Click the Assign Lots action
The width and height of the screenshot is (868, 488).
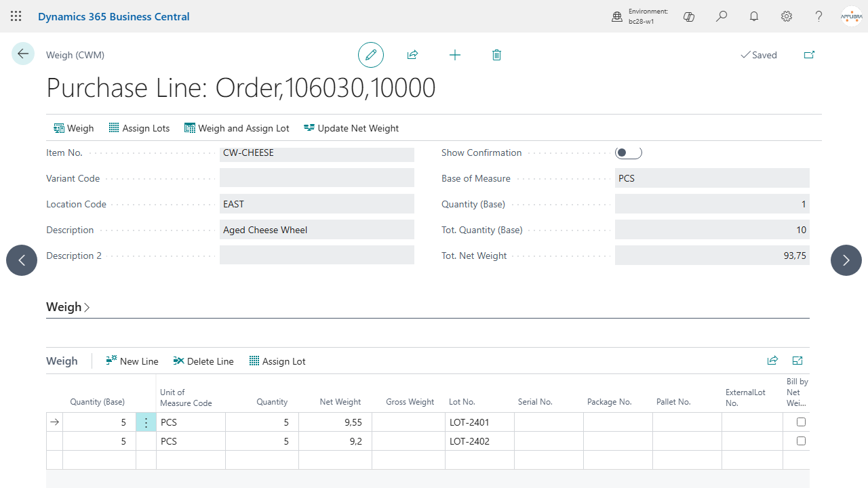tap(139, 128)
